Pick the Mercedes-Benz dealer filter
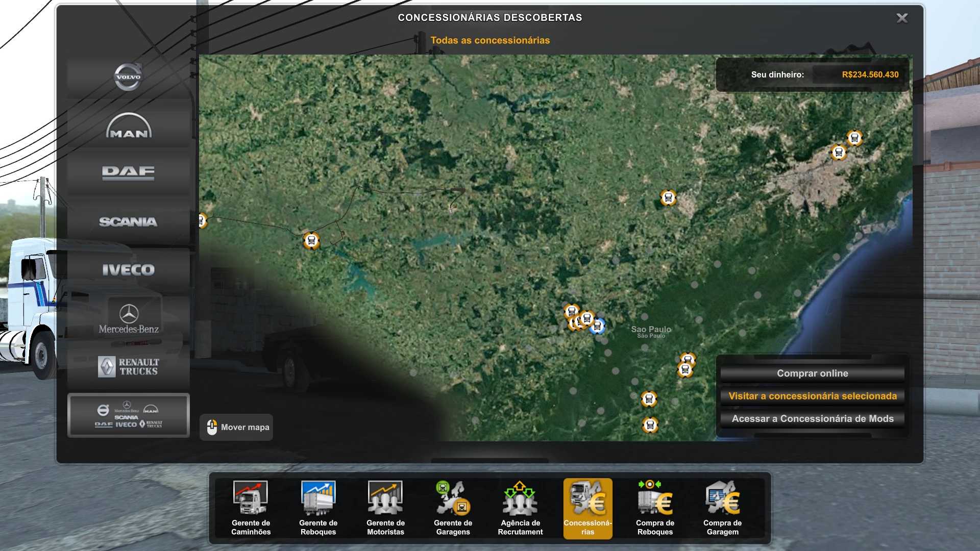 point(128,319)
